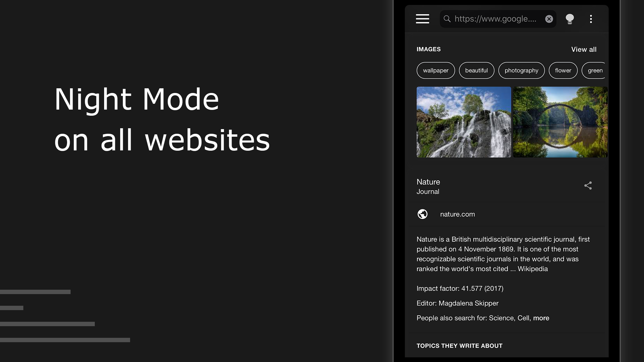The image size is (644, 362).
Task: Open the stone bridge image thumbnail
Action: (x=560, y=122)
